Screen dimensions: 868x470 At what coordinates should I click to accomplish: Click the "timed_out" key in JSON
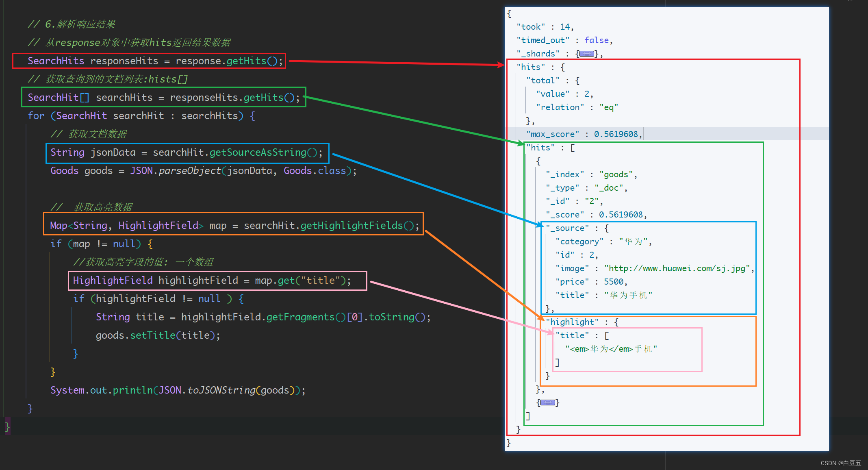pos(543,40)
